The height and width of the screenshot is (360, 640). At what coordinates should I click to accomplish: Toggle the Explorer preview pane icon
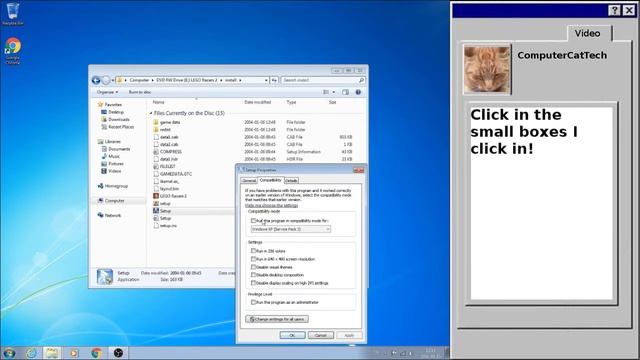[345, 92]
